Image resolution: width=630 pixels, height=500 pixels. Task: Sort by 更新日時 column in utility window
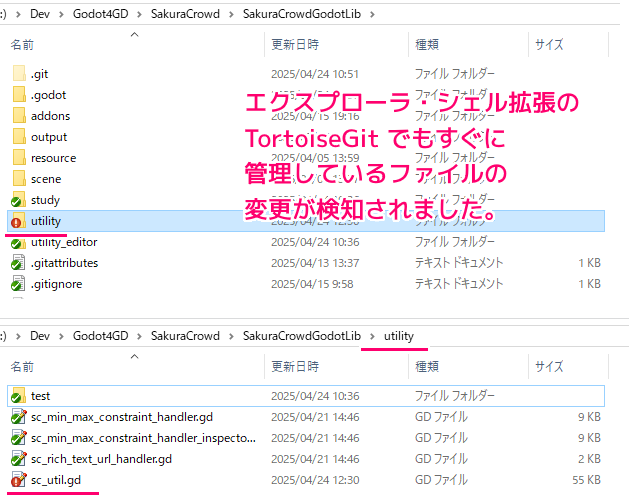point(295,367)
